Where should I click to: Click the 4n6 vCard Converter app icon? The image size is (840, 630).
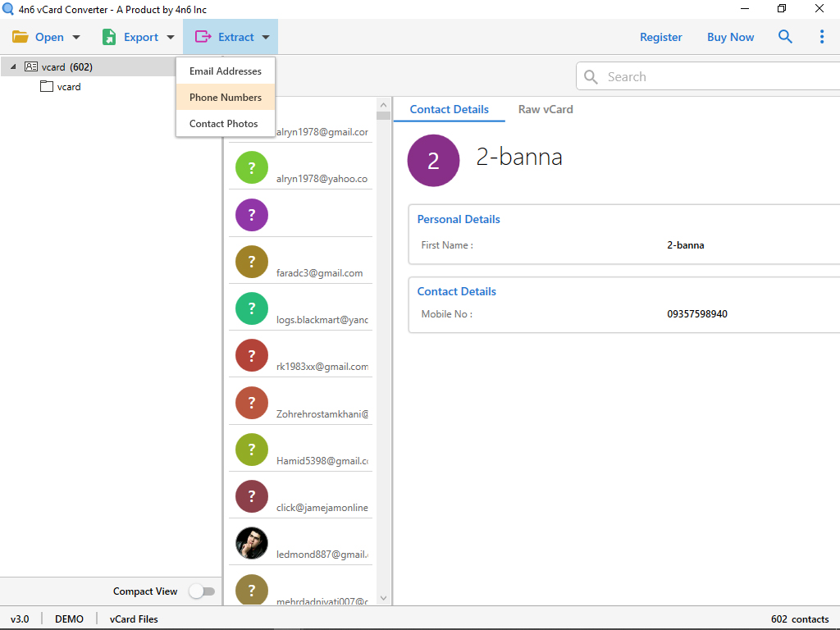click(8, 8)
